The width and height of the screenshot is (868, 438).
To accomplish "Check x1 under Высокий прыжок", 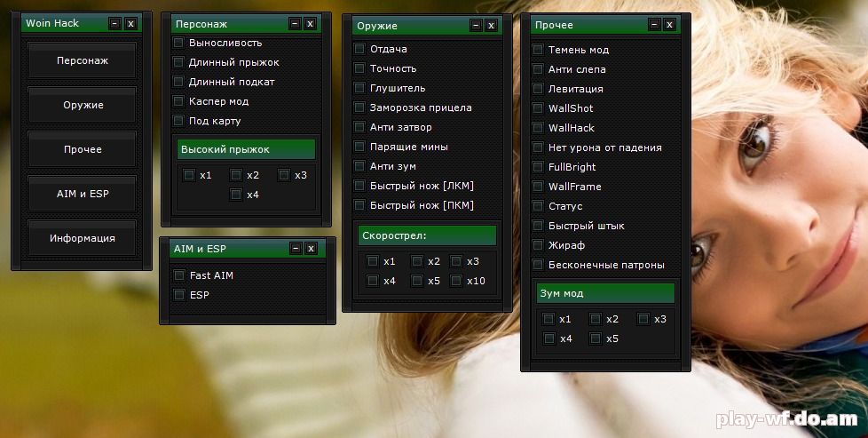I will pos(189,175).
